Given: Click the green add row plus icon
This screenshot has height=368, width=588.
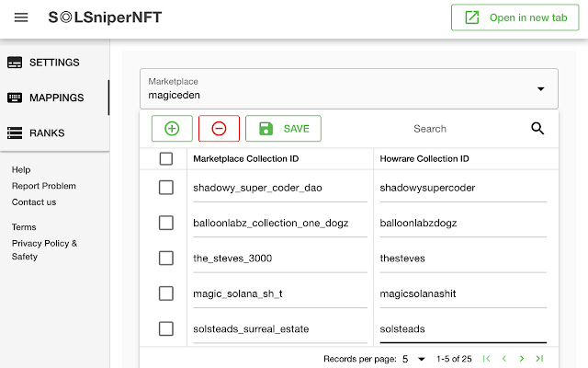Looking at the screenshot, I should [172, 129].
